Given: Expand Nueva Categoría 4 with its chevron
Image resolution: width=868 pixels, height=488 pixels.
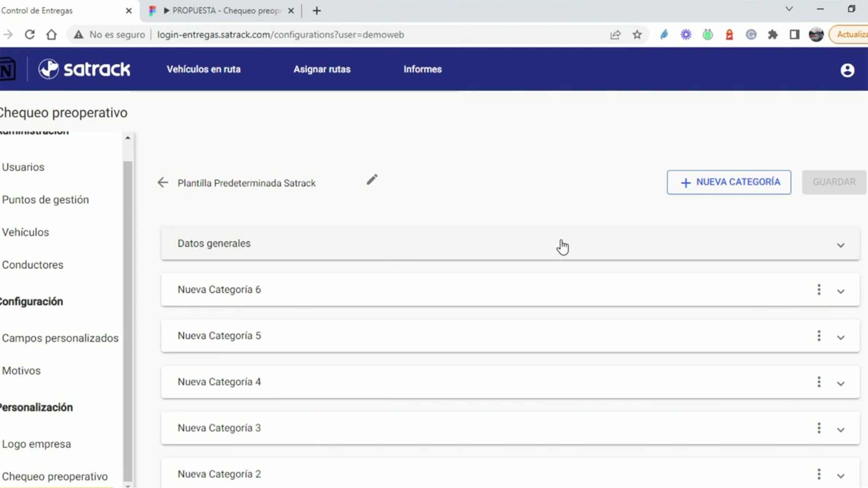Looking at the screenshot, I should tap(841, 384).
